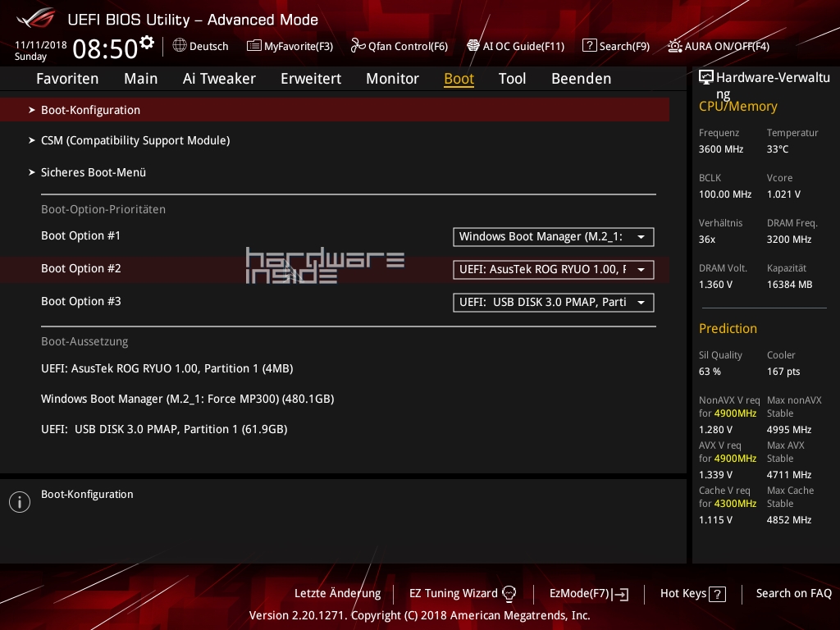Click the Search question mark icon
Screen dimensions: 840x630
(589, 46)
